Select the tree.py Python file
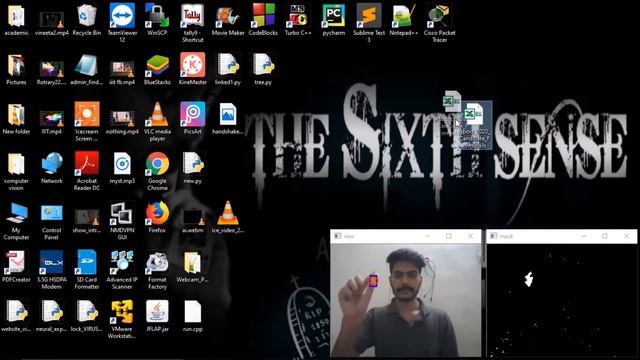This screenshot has height=360, width=640. [263, 69]
